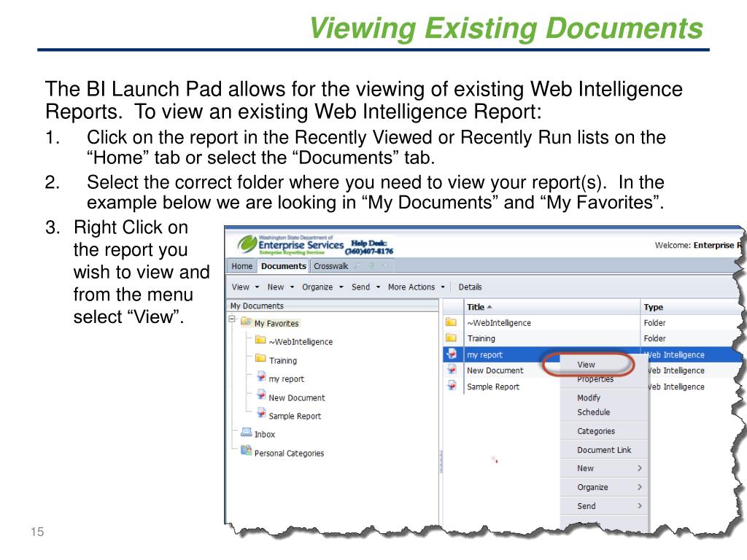Click report icon of New Document row
Screen dimensions: 747x560
tap(452, 370)
